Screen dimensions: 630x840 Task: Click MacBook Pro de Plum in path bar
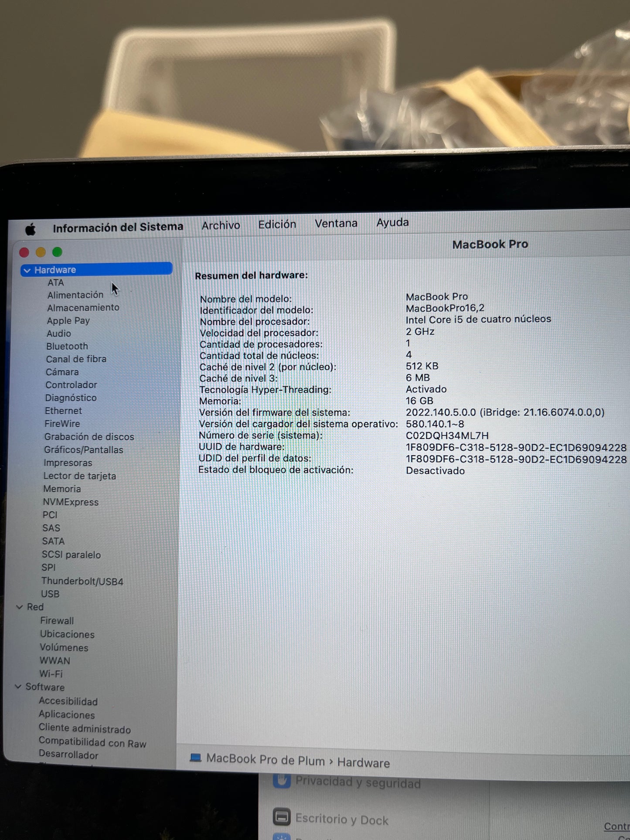265,760
